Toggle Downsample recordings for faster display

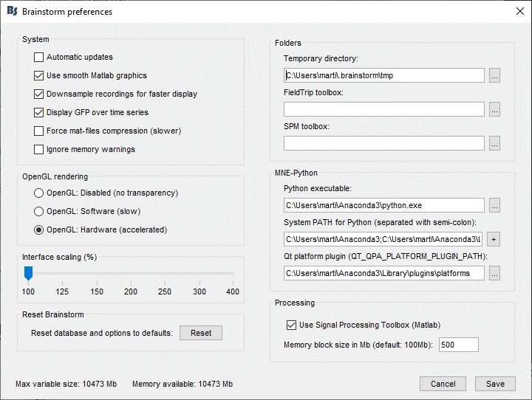point(39,94)
